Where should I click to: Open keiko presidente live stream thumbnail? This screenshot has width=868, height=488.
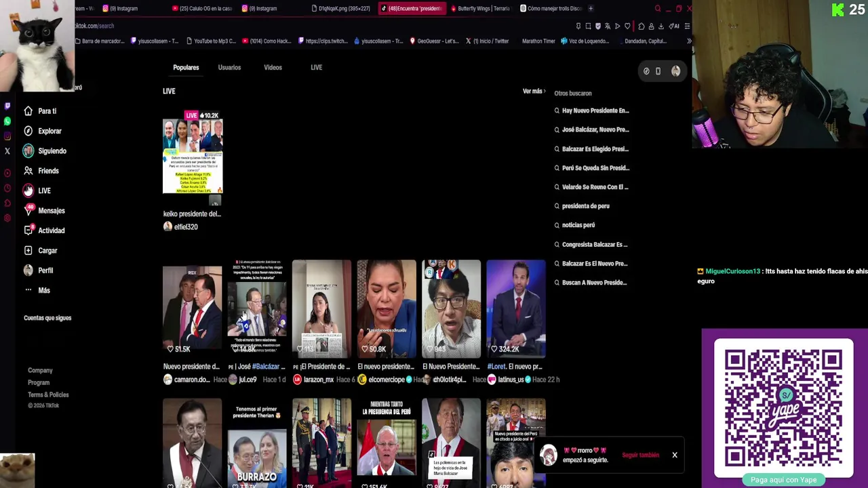click(x=193, y=157)
